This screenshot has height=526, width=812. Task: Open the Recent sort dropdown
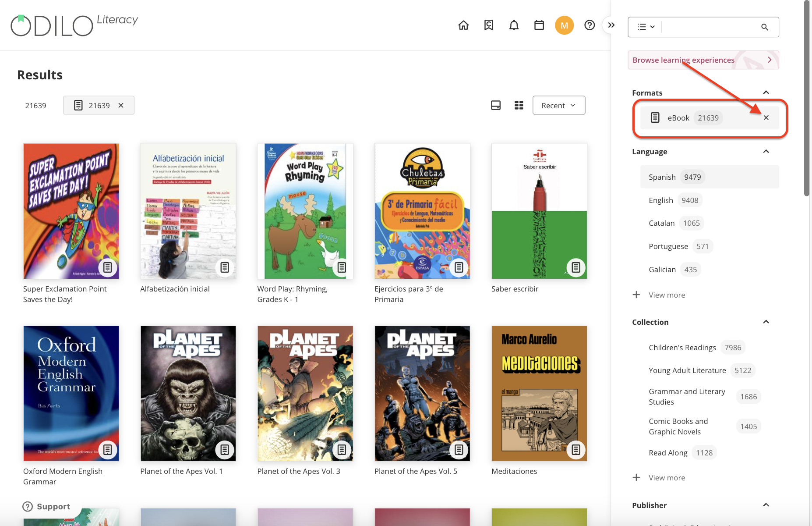(559, 106)
